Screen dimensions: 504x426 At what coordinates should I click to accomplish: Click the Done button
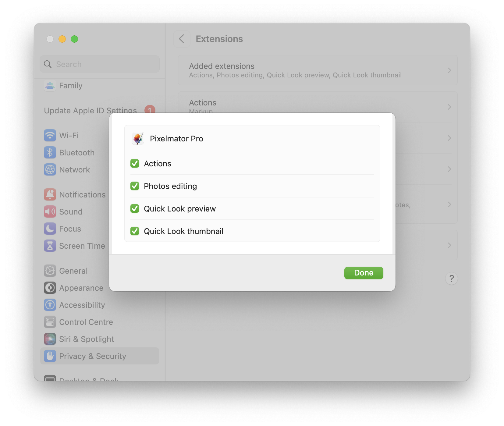pos(364,273)
